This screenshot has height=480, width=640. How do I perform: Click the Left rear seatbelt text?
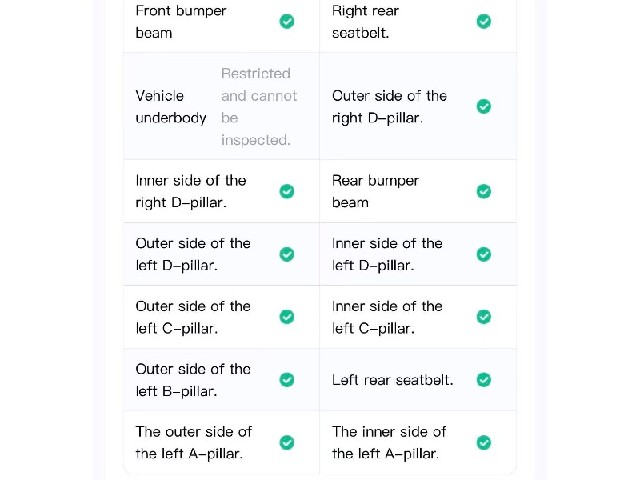[393, 380]
